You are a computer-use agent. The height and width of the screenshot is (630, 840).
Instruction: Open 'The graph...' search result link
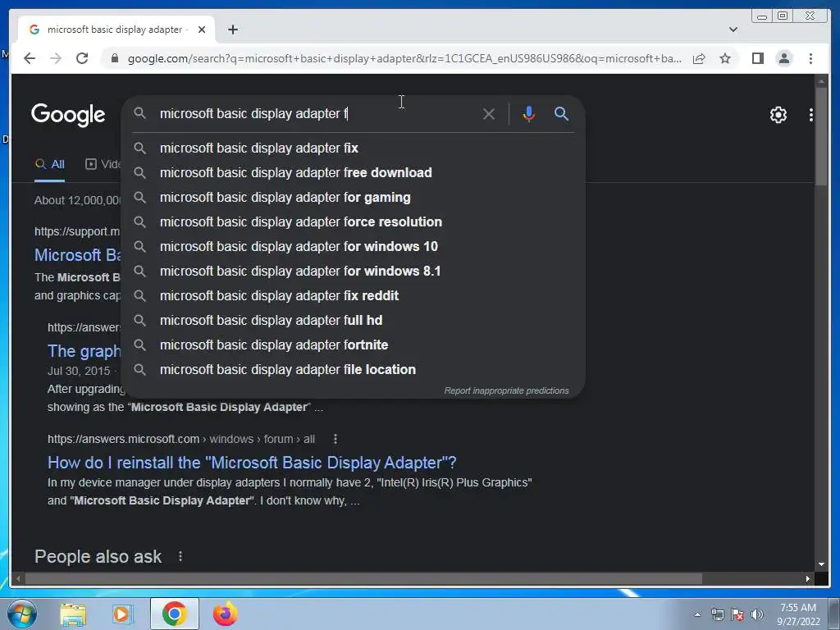click(84, 351)
